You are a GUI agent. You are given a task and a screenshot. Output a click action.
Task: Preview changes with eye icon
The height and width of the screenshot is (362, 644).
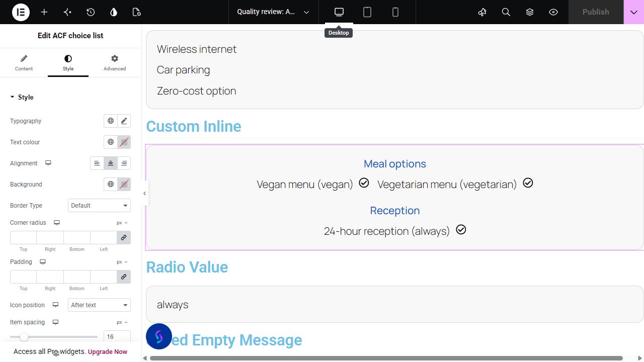pos(553,12)
